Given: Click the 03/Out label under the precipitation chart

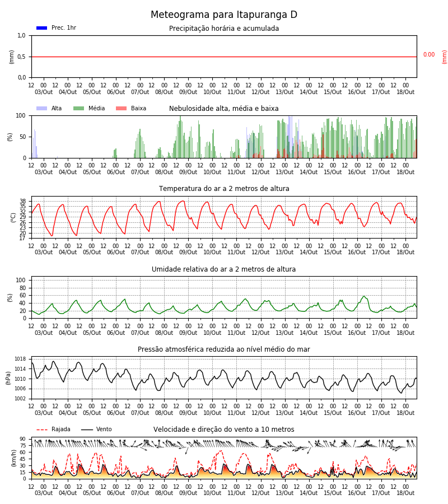Looking at the screenshot, I should coord(44,92).
